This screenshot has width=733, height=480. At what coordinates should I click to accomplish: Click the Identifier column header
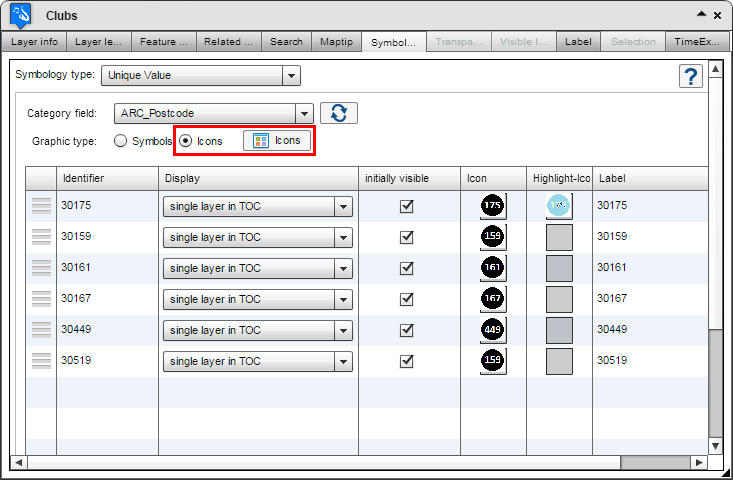[x=108, y=178]
